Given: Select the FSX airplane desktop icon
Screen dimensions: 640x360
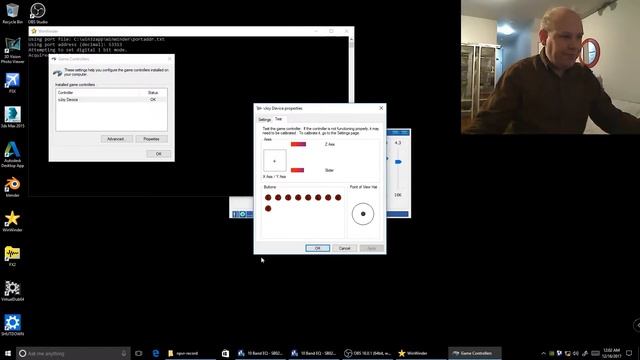Looking at the screenshot, I should [12, 83].
